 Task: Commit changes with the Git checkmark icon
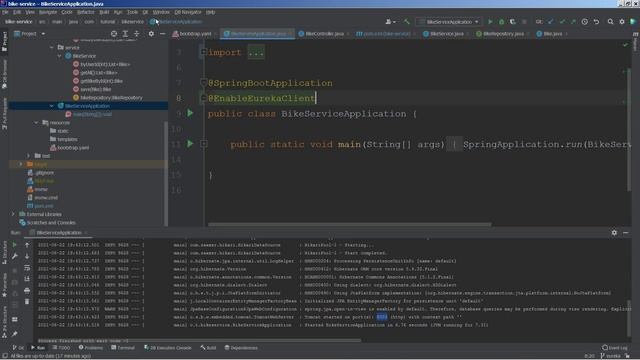tap(562, 22)
